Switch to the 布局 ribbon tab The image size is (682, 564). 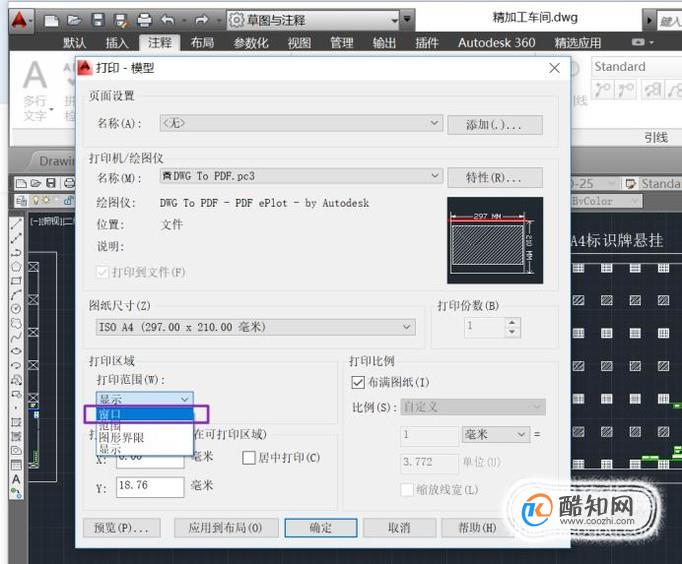pos(202,43)
